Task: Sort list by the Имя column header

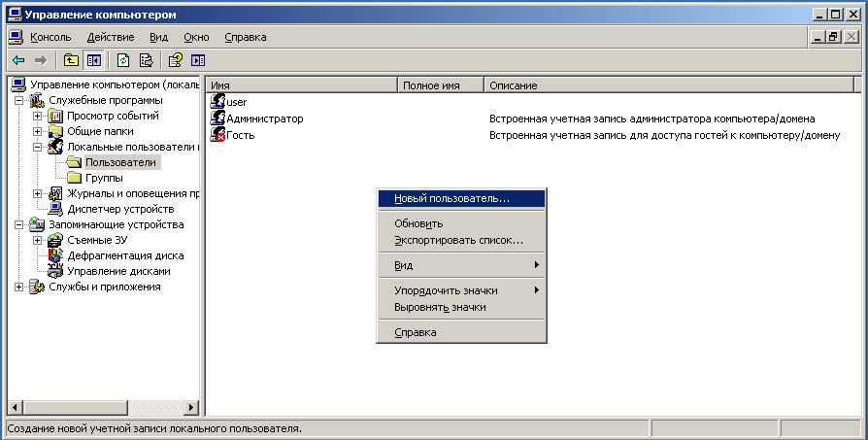Action: click(301, 85)
